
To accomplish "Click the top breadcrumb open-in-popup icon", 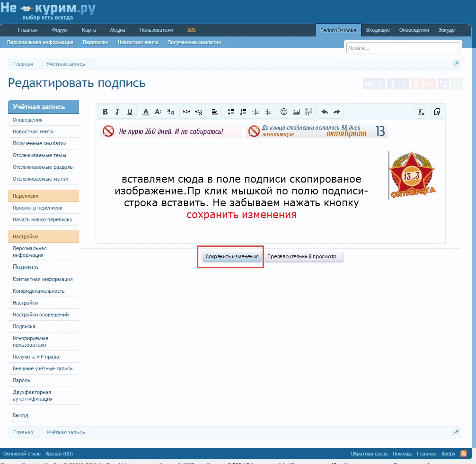I will click(456, 64).
